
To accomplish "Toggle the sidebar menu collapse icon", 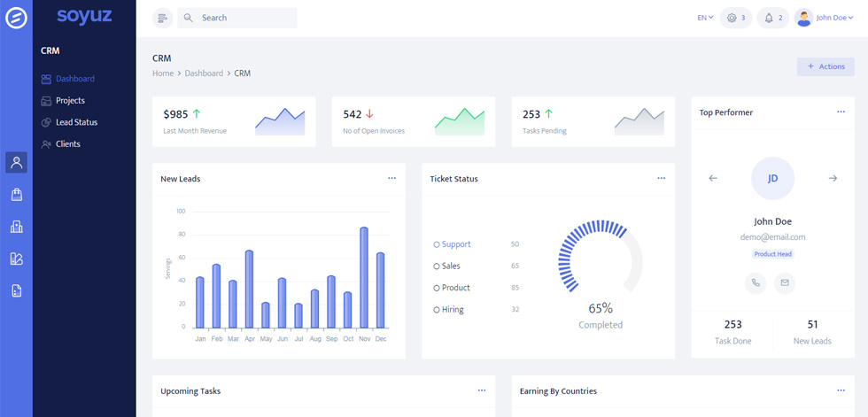I will click(x=163, y=18).
